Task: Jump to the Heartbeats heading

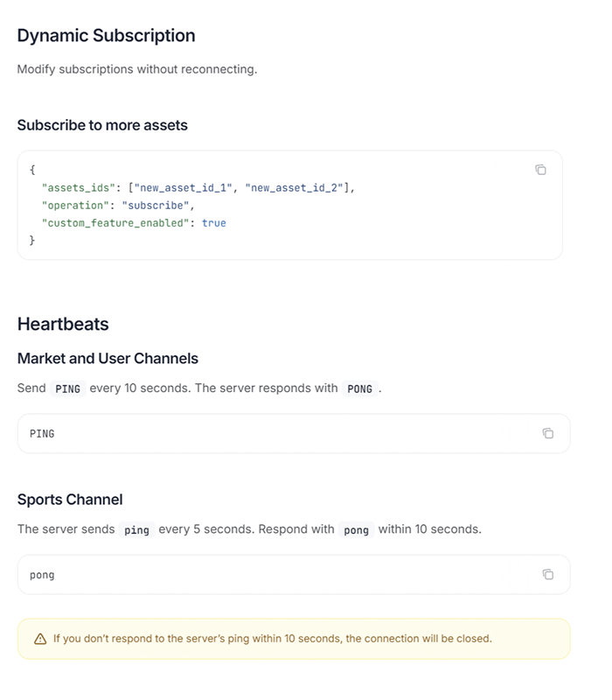Action: pyautogui.click(x=63, y=324)
